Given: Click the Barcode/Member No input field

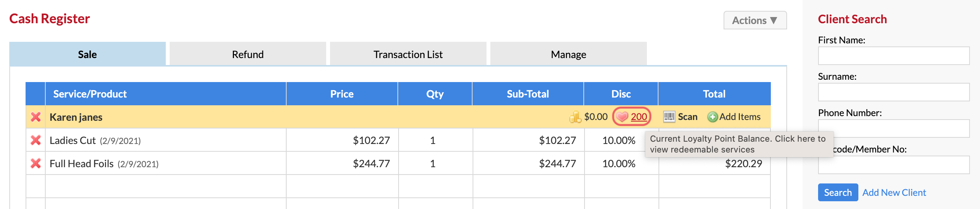Looking at the screenshot, I should (894, 165).
